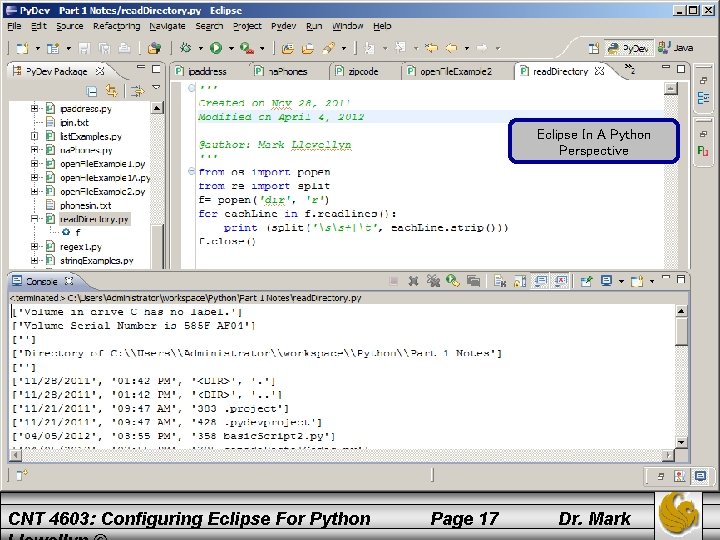Select phonesin.txt in the package explorer
720x540 pixels.
coord(85,205)
